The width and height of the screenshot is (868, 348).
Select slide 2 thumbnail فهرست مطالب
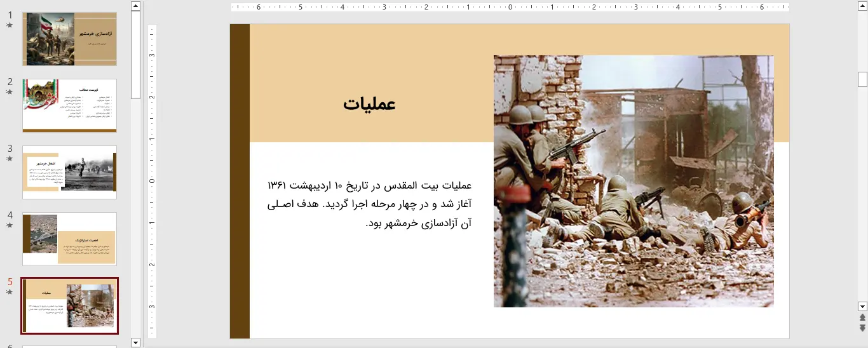point(70,105)
